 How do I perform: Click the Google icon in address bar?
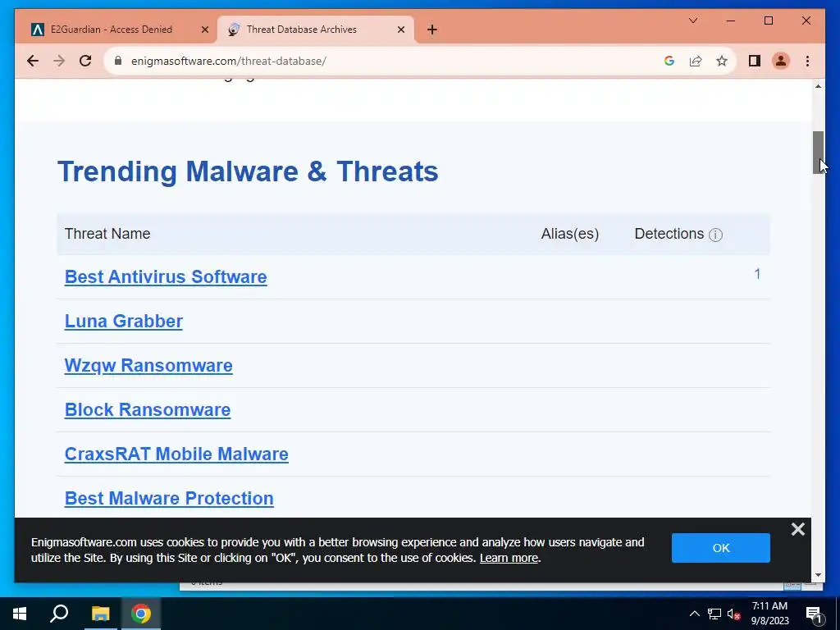pos(669,61)
